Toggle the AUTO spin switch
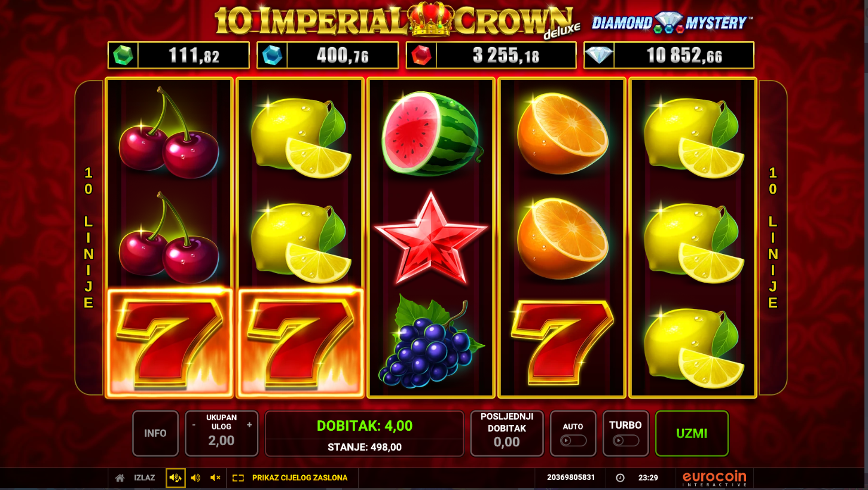Screen dimensions: 868x490 [573, 440]
